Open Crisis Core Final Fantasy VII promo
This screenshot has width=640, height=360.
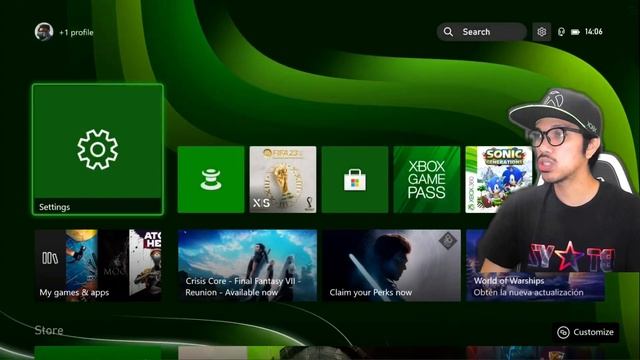coord(247,265)
